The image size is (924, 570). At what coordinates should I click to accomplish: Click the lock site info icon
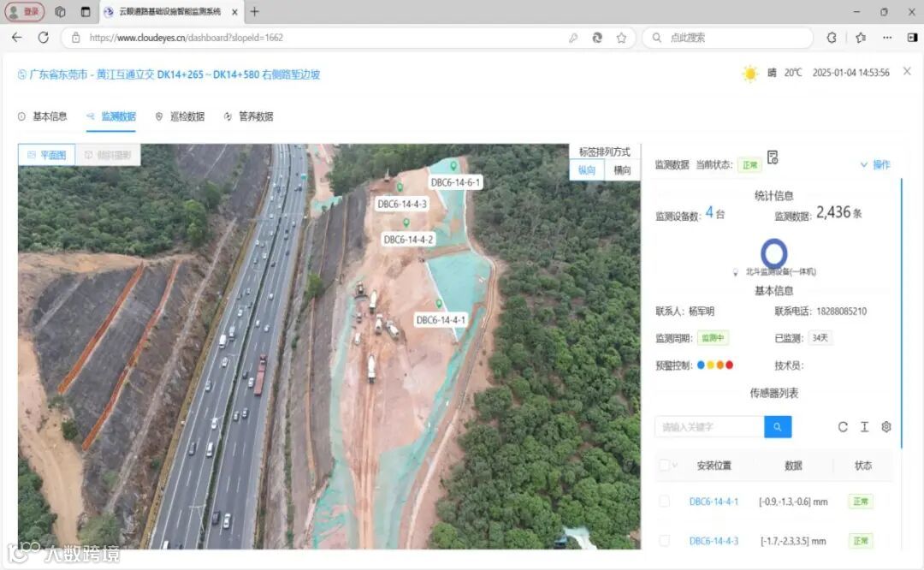tap(75, 38)
